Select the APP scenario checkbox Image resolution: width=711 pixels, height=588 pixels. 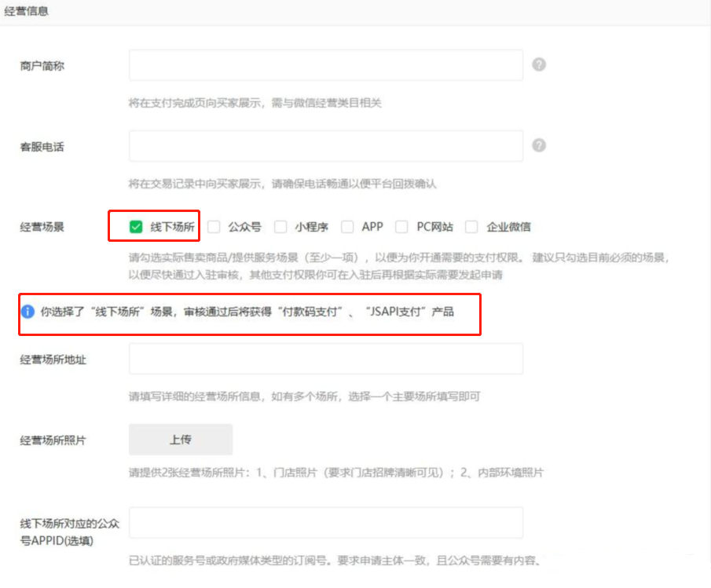[x=347, y=227]
